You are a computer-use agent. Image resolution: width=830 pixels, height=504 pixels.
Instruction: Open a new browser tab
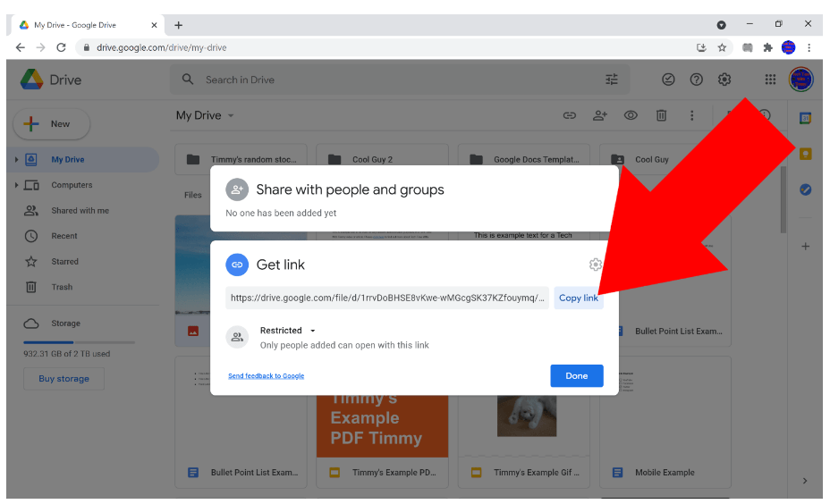click(x=178, y=25)
